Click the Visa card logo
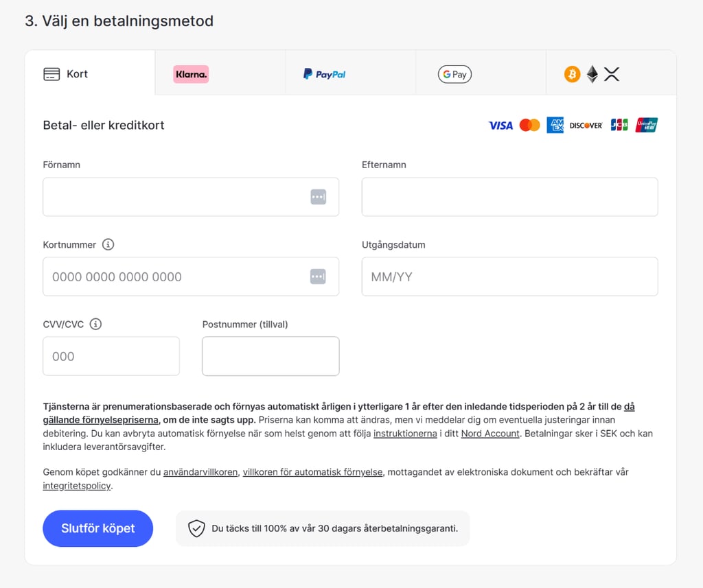The width and height of the screenshot is (703, 588). [500, 126]
